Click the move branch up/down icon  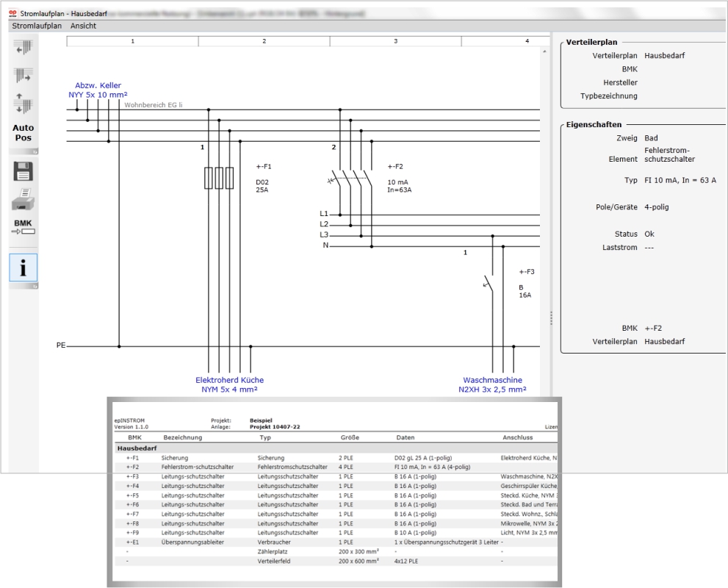click(24, 104)
